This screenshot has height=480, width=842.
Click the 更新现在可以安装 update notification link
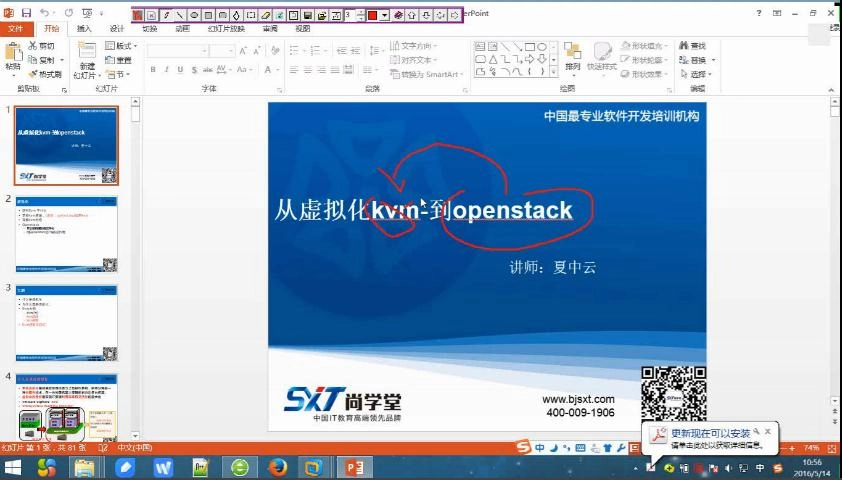pos(710,433)
